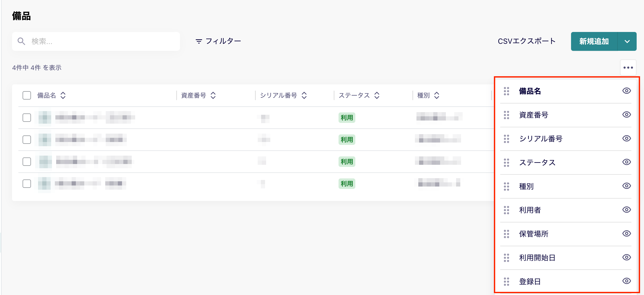Hide the シリアル番号 column
This screenshot has height=295, width=644.
(x=627, y=139)
